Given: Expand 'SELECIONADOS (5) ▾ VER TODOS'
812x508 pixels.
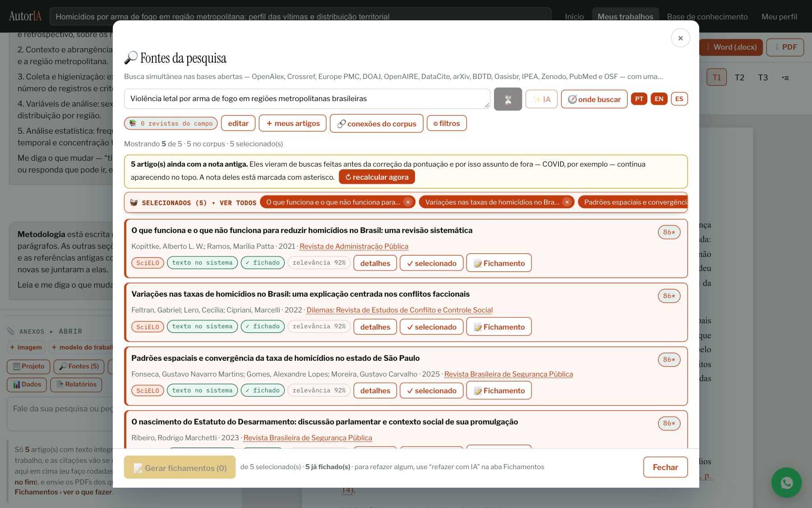Looking at the screenshot, I should [x=193, y=203].
